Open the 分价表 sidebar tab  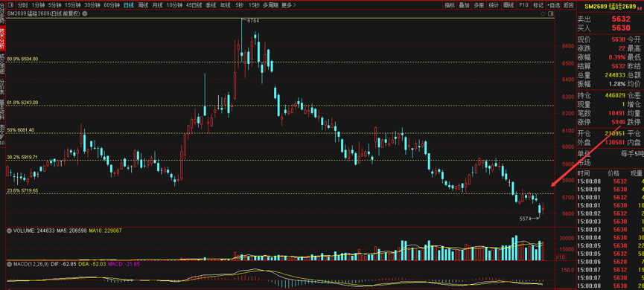(2, 87)
